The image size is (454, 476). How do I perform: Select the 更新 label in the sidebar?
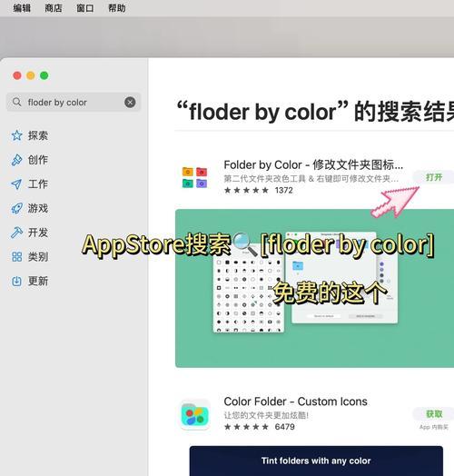coord(38,281)
